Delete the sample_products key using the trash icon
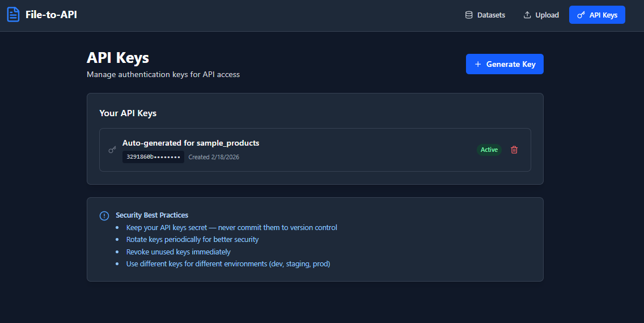 [x=514, y=150]
